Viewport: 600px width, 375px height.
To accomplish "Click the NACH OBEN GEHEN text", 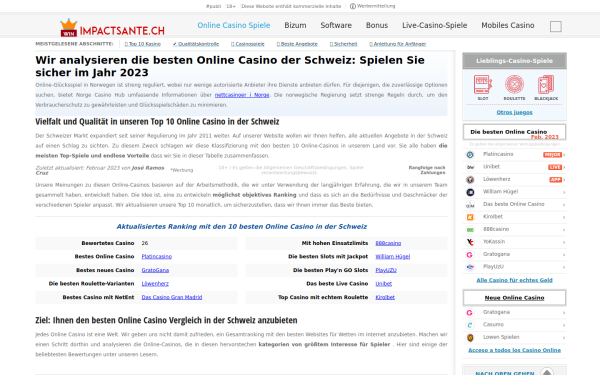I will click(504, 373).
